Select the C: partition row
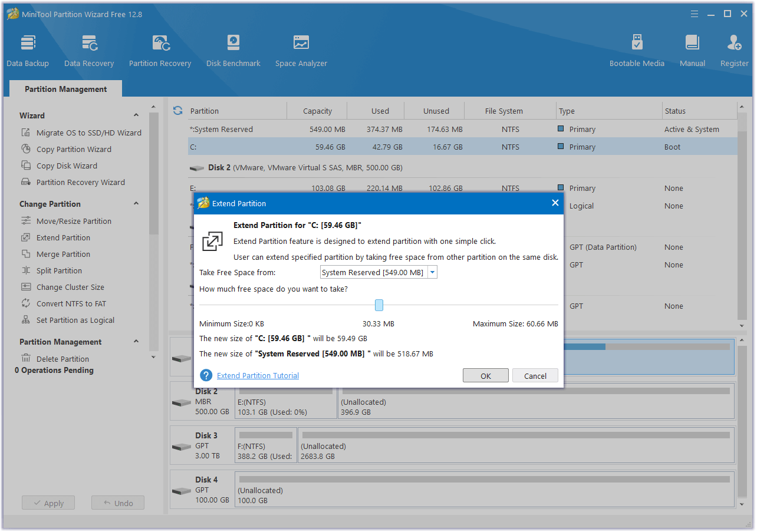 point(462,147)
